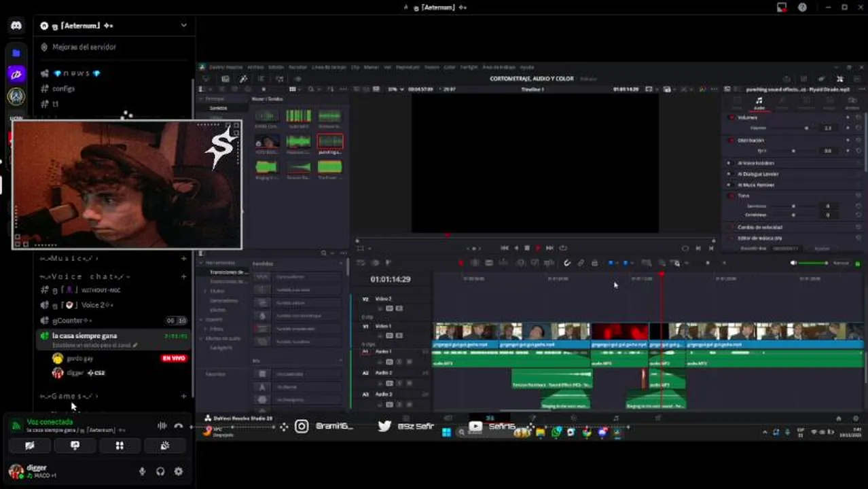Screen dimensions: 868x489
Task: Toggle the Tono section enable switch
Action: 731,196
